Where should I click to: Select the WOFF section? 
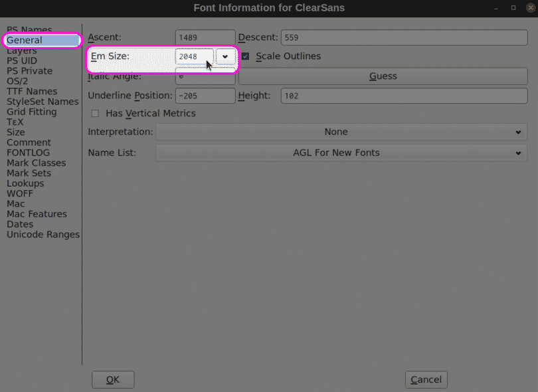[x=20, y=193]
